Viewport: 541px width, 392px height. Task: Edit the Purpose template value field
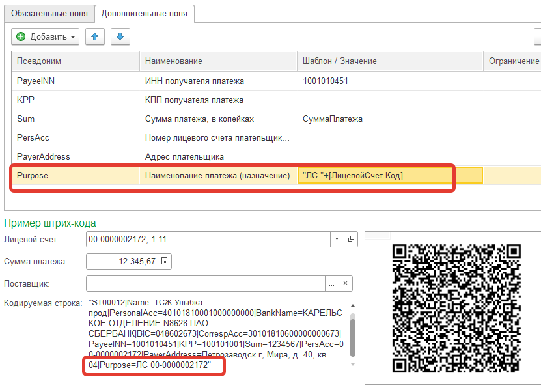tap(389, 175)
